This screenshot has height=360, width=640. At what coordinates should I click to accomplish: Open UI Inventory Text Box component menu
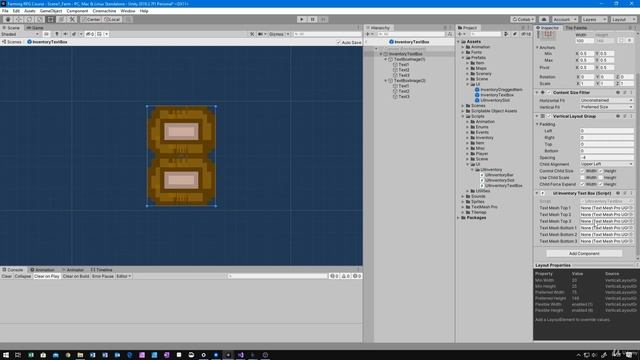[631, 193]
